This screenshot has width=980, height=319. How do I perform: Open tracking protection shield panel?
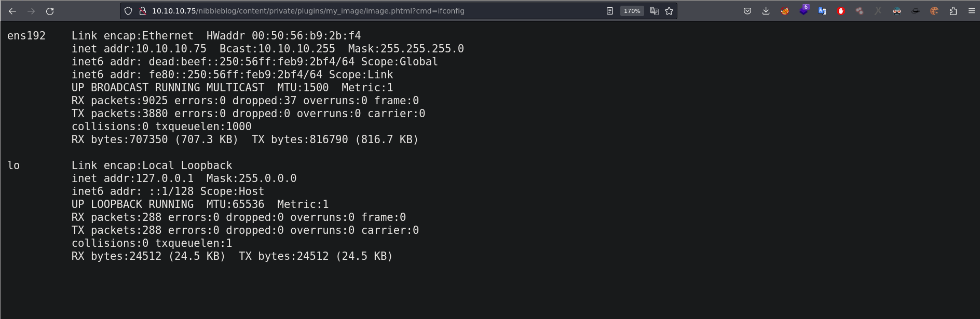point(128,11)
